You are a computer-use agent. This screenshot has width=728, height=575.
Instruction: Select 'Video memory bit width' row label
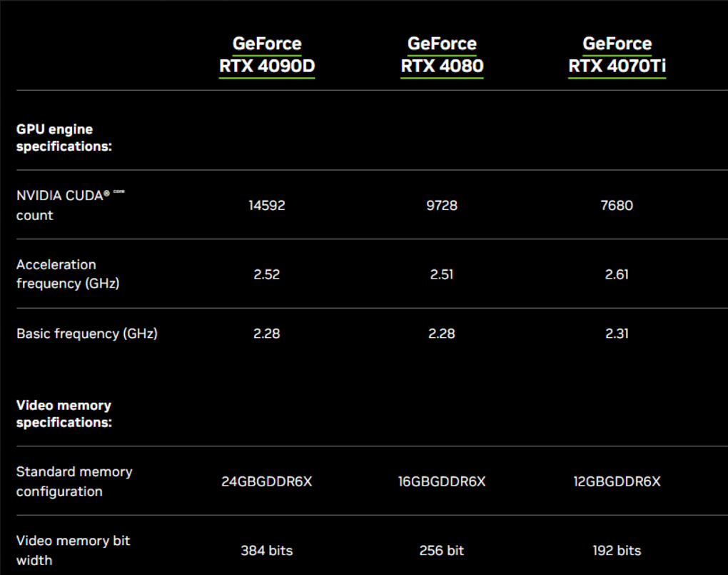point(74,551)
